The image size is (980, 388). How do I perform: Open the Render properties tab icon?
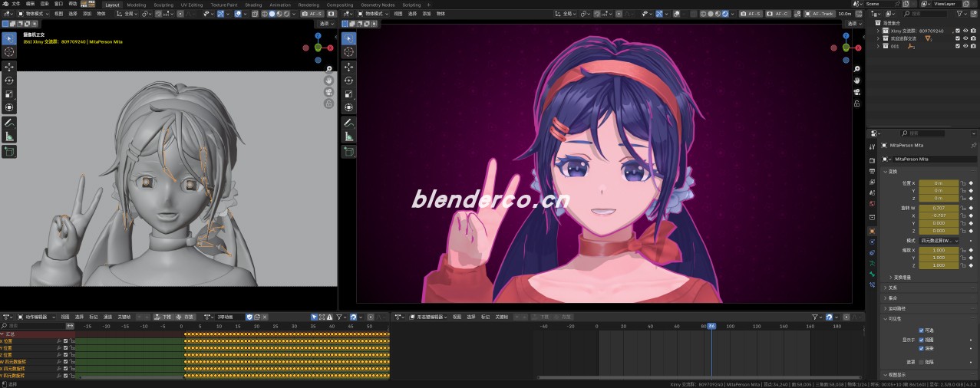pos(872,160)
